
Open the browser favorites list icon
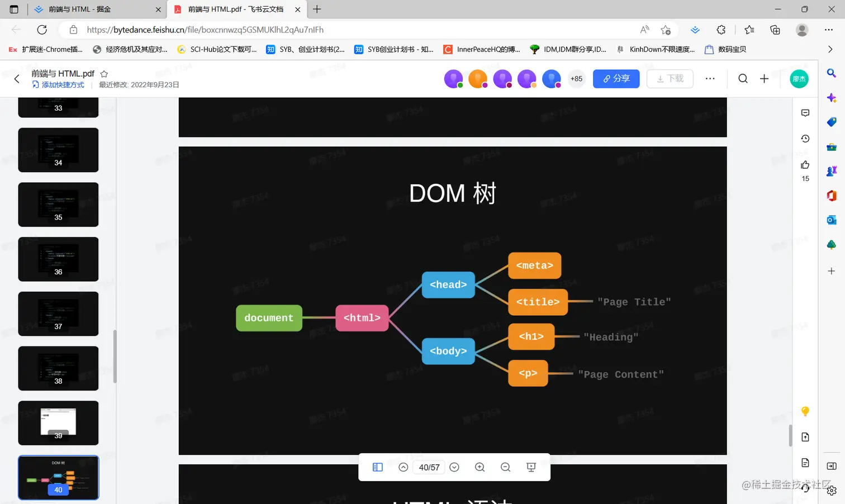click(749, 30)
